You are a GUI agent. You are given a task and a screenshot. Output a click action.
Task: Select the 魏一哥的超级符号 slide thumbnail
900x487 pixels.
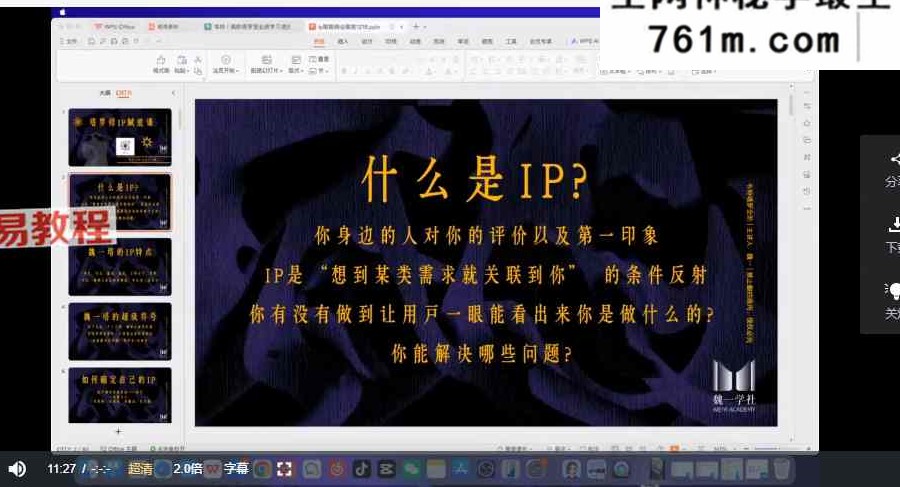tap(120, 331)
